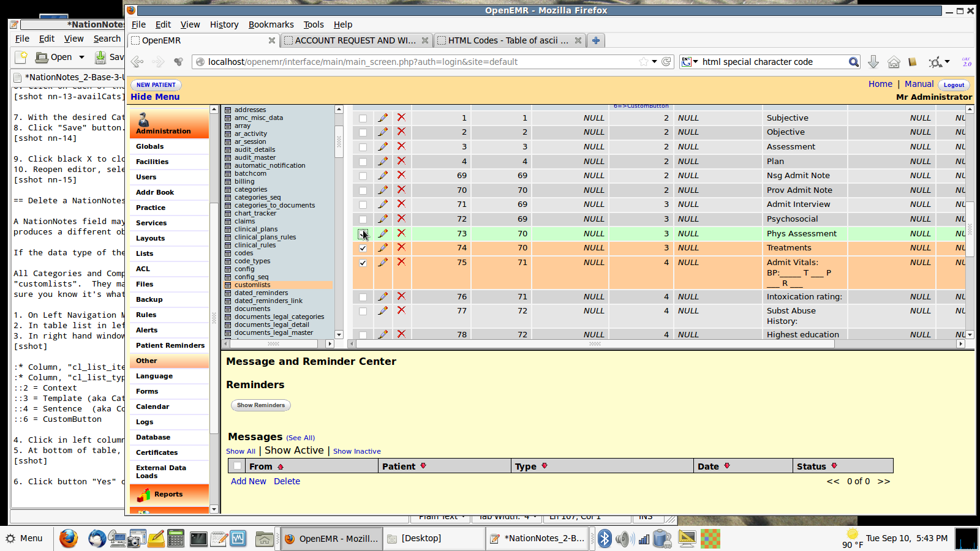The width and height of the screenshot is (980, 551).
Task: Open the Bookmarks menu in Firefox
Action: tap(271, 24)
